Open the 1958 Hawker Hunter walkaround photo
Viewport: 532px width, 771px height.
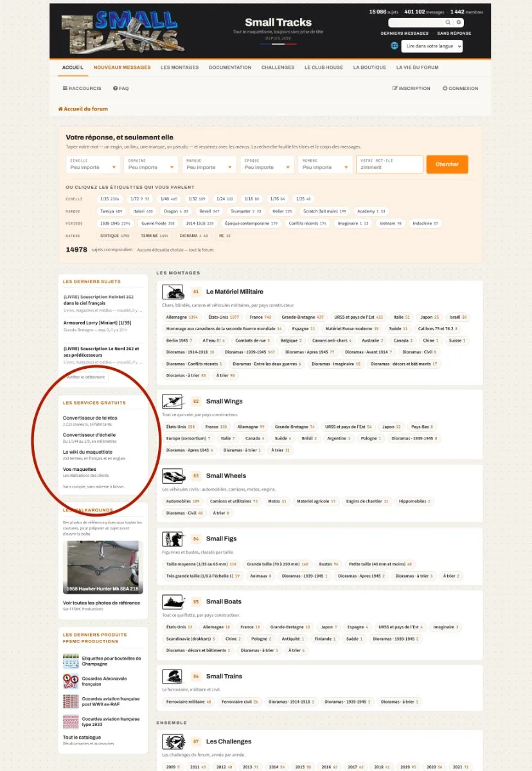coord(103,567)
